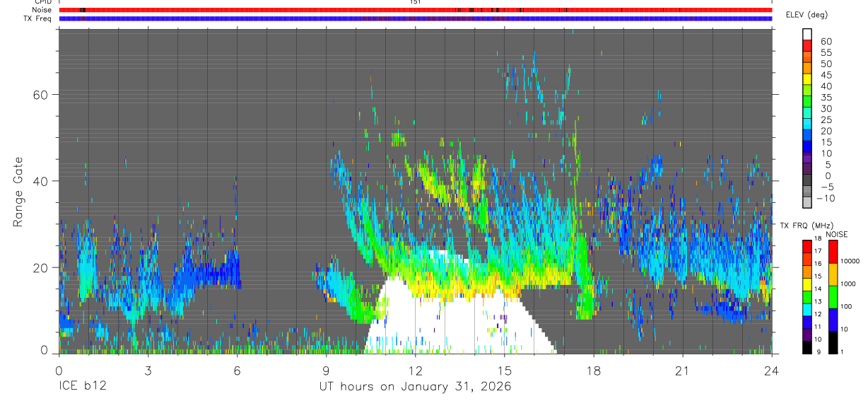The width and height of the screenshot is (868, 401).
Task: Click ELEV colorbar label 60
Action: 826,41
